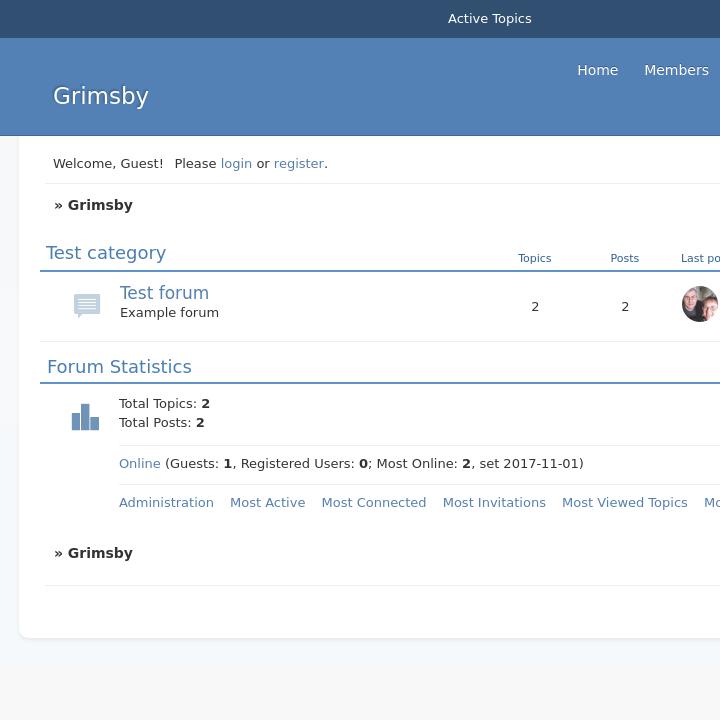Image resolution: width=720 pixels, height=720 pixels.
Task: Open the Test category heading
Action: coord(106,253)
